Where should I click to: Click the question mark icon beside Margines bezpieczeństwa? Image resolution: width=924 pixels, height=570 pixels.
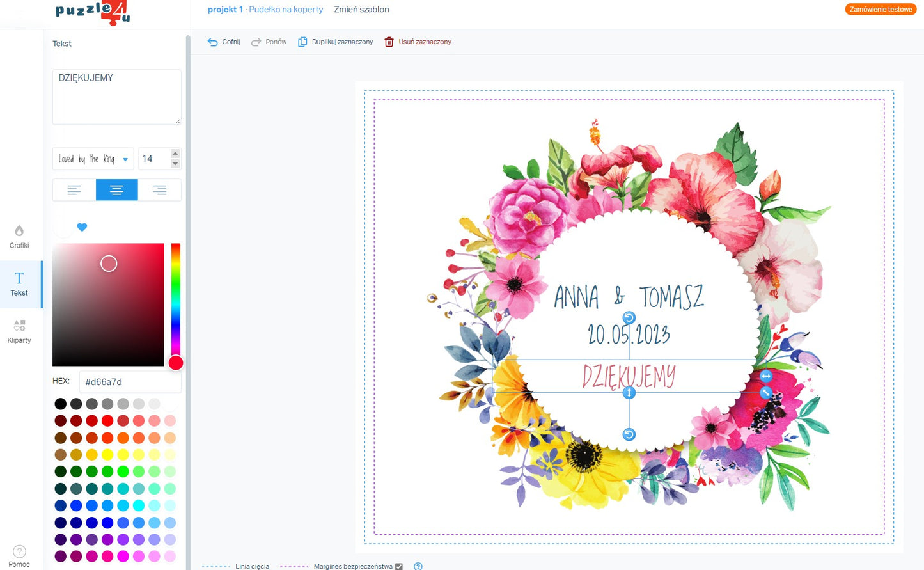418,566
